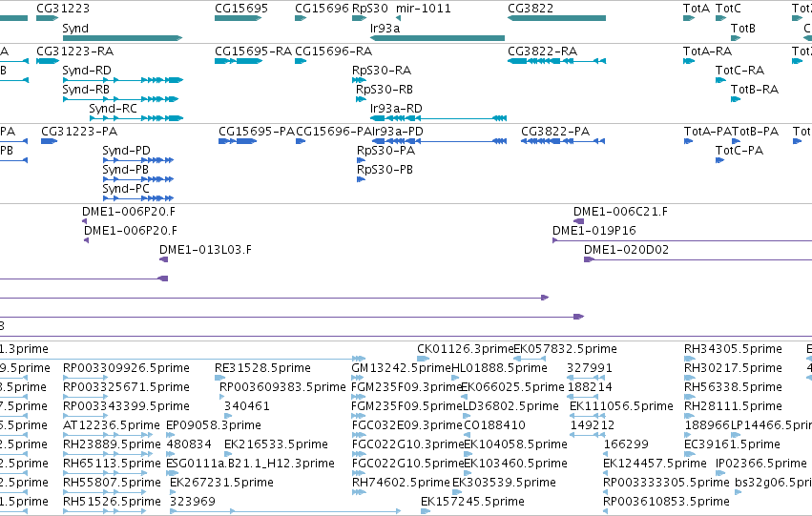The image size is (812, 516).
Task: Select EST HL01888.5prime
Action: click(499, 368)
